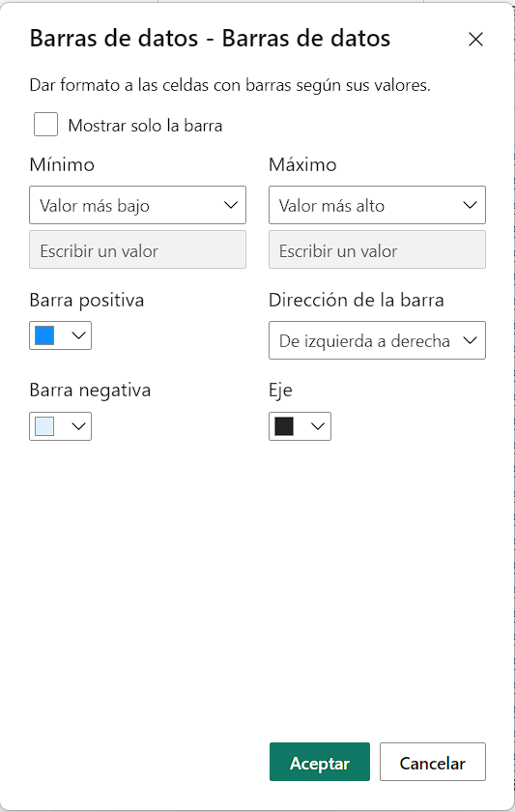Image resolution: width=515 pixels, height=812 pixels.
Task: Open the chevron beside Barra negativa color
Action: pyautogui.click(x=78, y=426)
